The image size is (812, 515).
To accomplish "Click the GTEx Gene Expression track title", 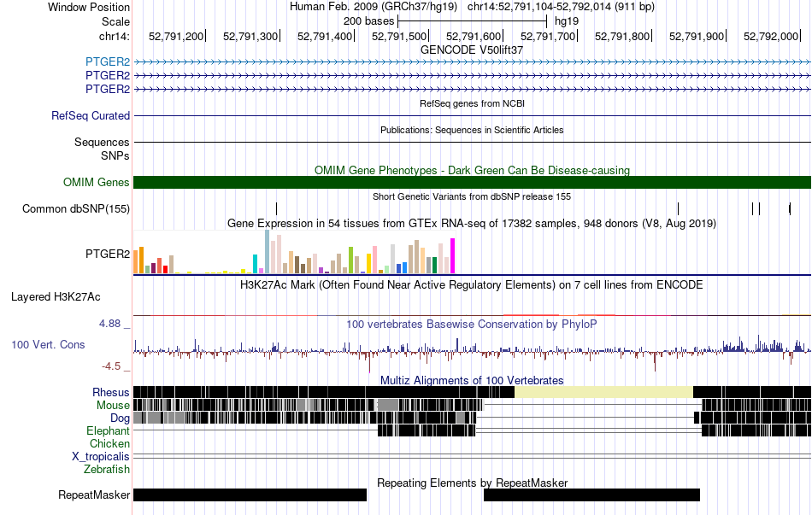I will tap(472, 224).
